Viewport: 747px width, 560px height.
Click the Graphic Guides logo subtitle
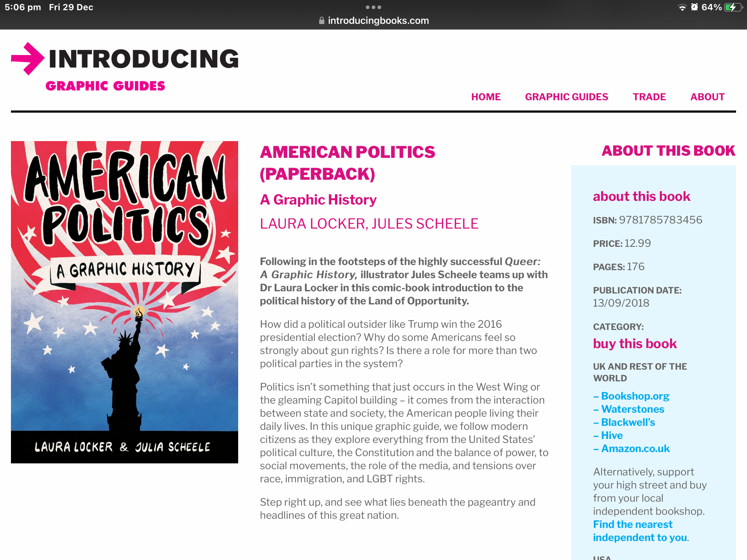coord(105,86)
